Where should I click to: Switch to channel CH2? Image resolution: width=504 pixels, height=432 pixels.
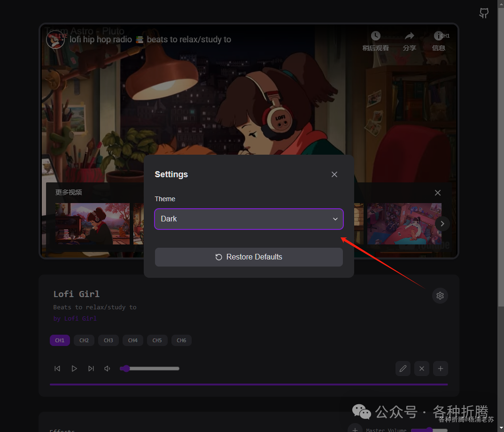84,340
